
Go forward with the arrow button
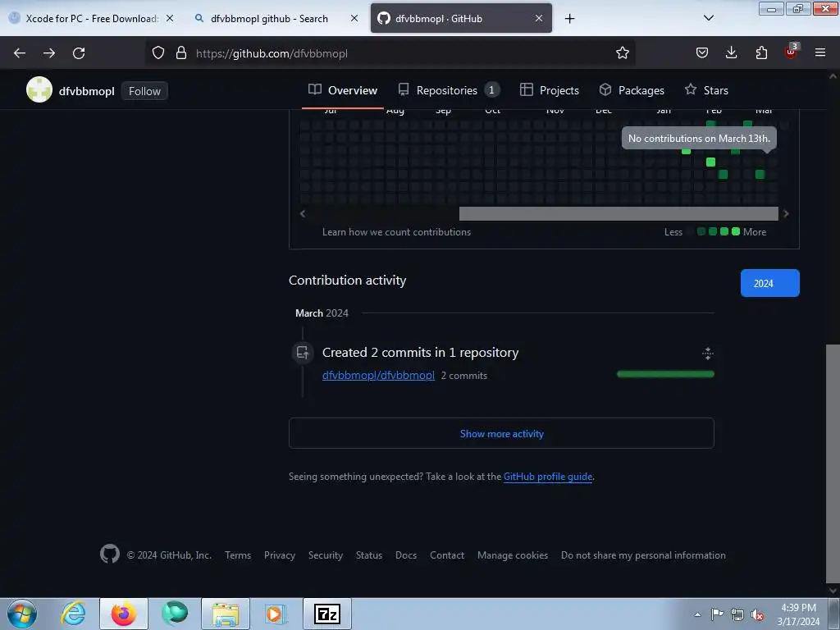[x=49, y=53]
